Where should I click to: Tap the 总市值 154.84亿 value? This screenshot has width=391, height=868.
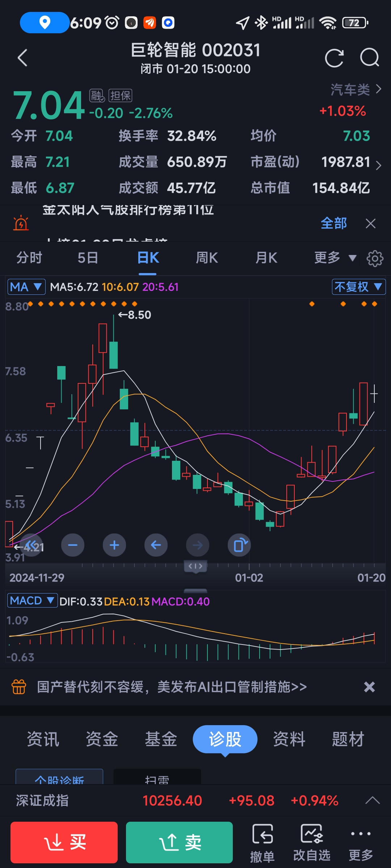point(341,188)
